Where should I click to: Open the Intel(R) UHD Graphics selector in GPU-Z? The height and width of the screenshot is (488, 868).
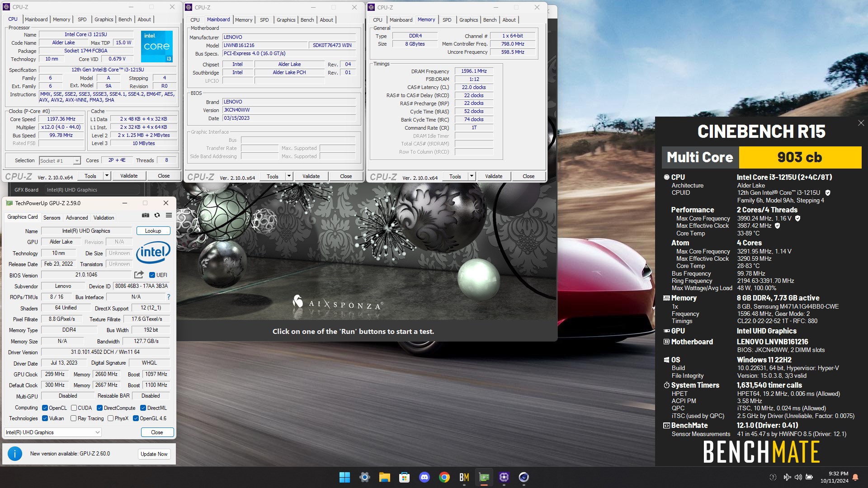(52, 432)
